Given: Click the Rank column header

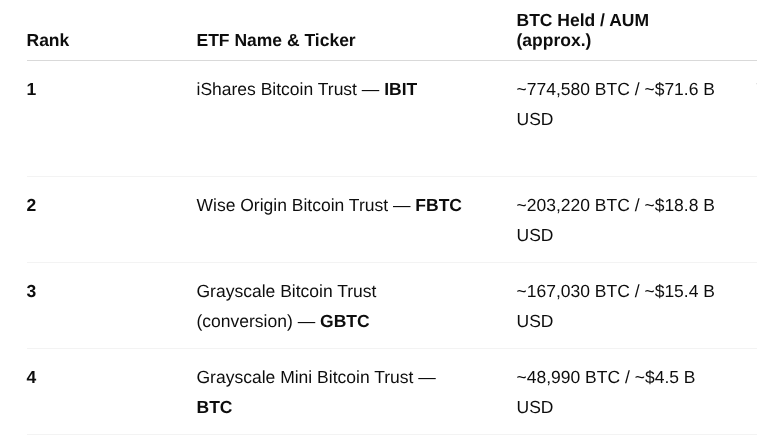Looking at the screenshot, I should [47, 40].
